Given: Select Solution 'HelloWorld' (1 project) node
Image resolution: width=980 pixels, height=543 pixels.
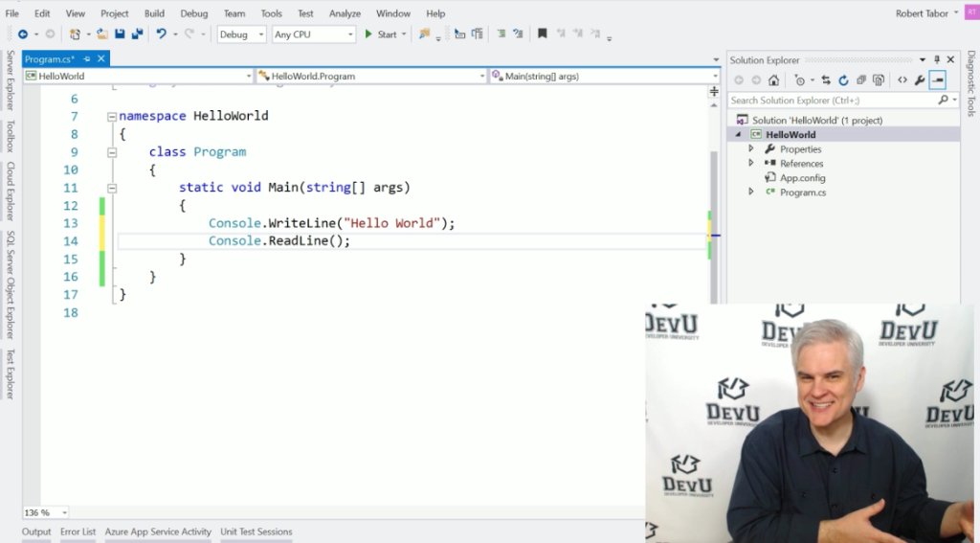Looking at the screenshot, I should tap(817, 120).
